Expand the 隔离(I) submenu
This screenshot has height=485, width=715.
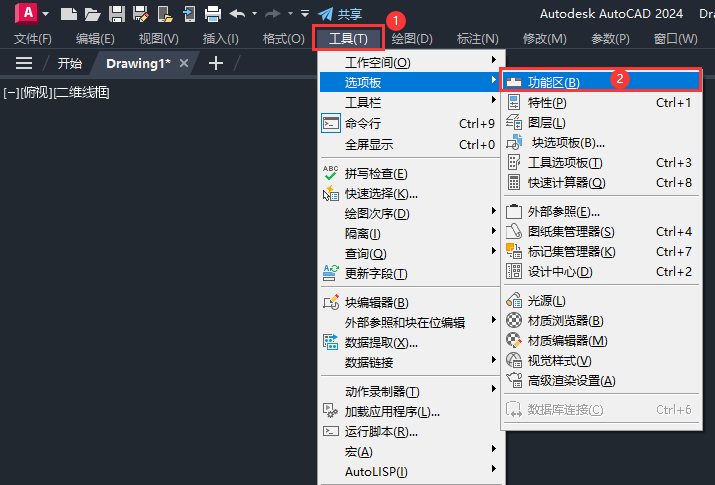[x=409, y=233]
